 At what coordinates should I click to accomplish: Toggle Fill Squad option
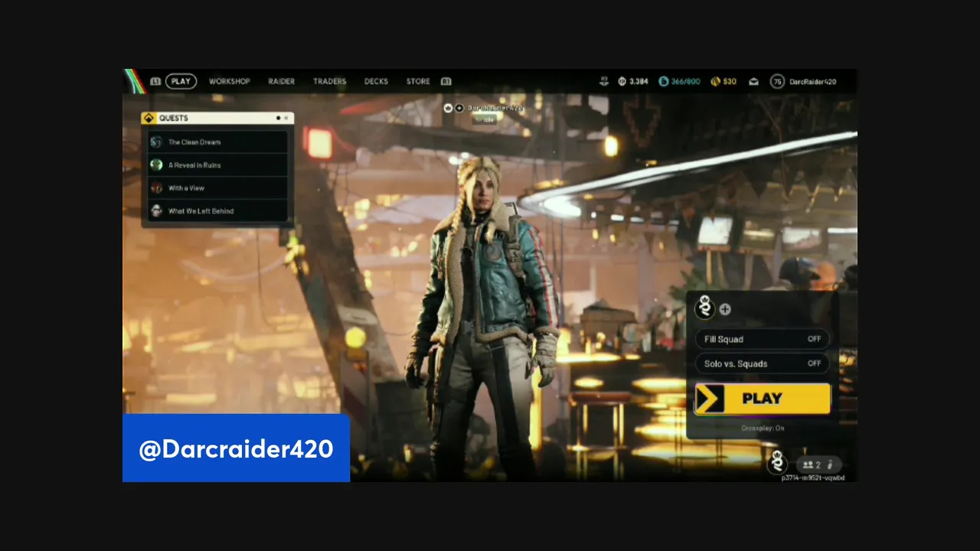pyautogui.click(x=762, y=339)
